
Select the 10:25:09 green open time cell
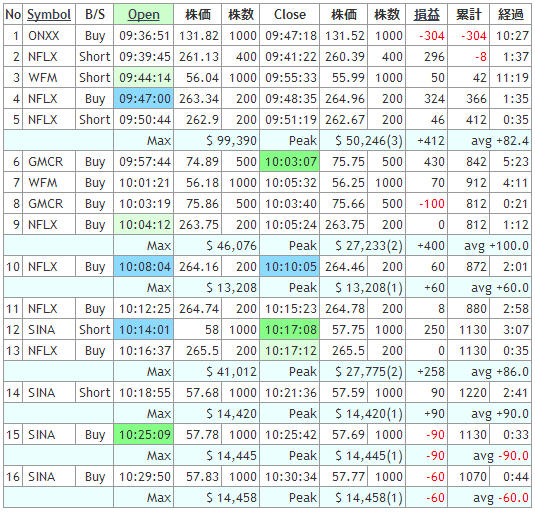click(x=144, y=435)
